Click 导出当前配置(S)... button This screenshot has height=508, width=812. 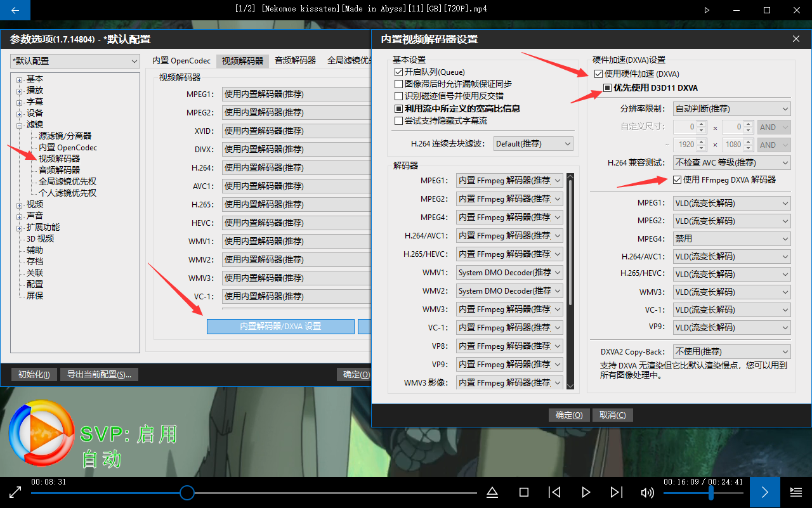tap(99, 375)
